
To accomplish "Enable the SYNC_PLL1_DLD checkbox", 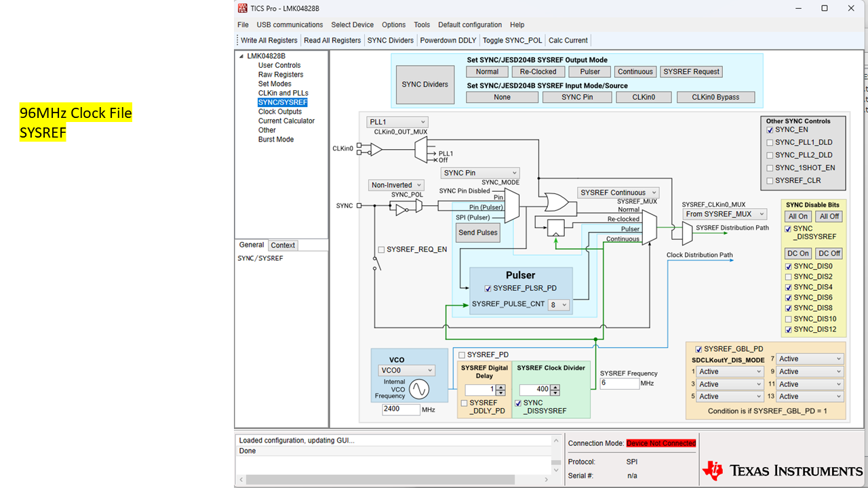I will coord(770,142).
